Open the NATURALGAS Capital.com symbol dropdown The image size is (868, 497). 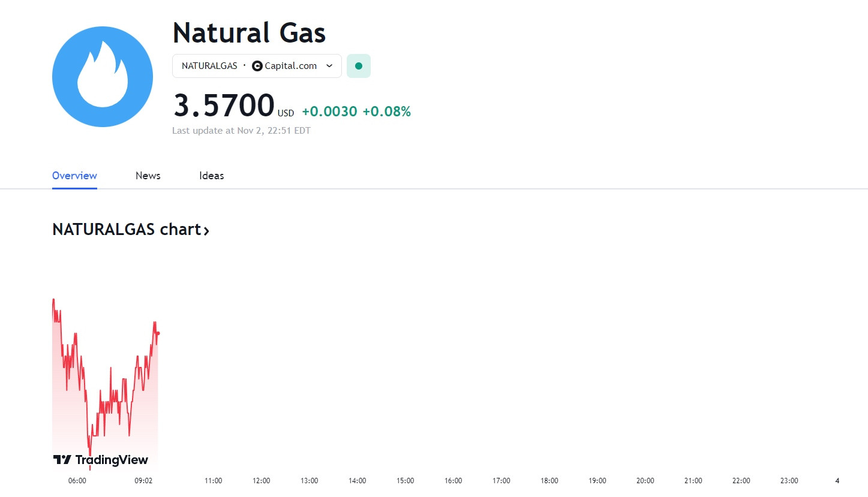click(257, 66)
